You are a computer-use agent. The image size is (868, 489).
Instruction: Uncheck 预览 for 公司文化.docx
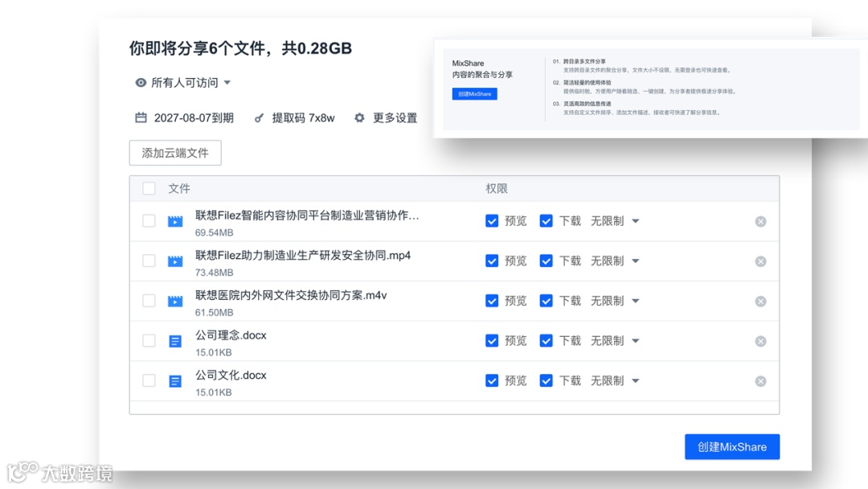(x=492, y=380)
